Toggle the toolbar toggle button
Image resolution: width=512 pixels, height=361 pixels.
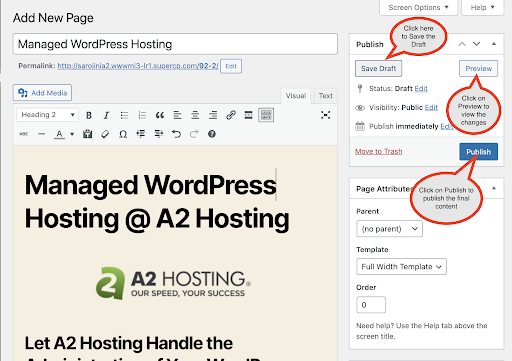click(x=266, y=115)
